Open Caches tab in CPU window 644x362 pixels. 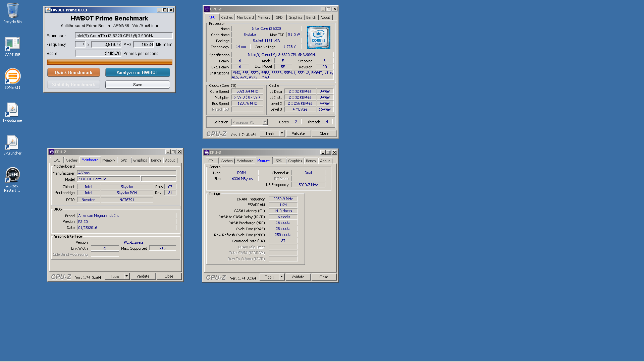point(227,17)
